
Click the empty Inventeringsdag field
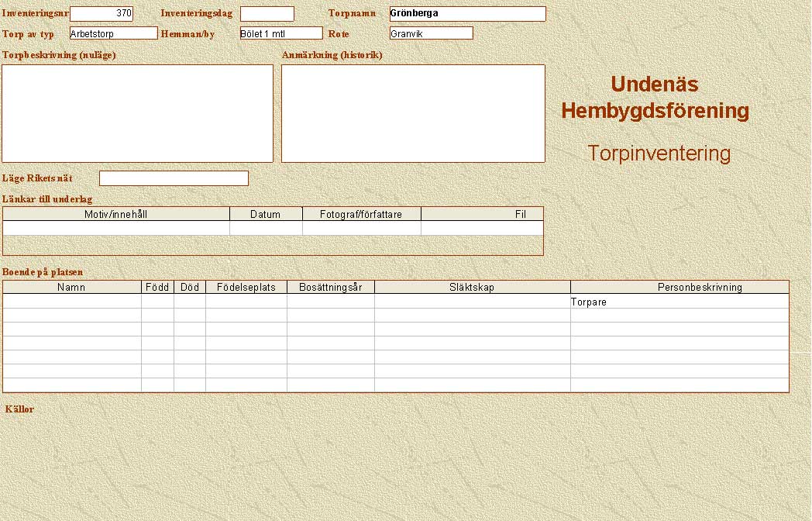click(x=267, y=13)
